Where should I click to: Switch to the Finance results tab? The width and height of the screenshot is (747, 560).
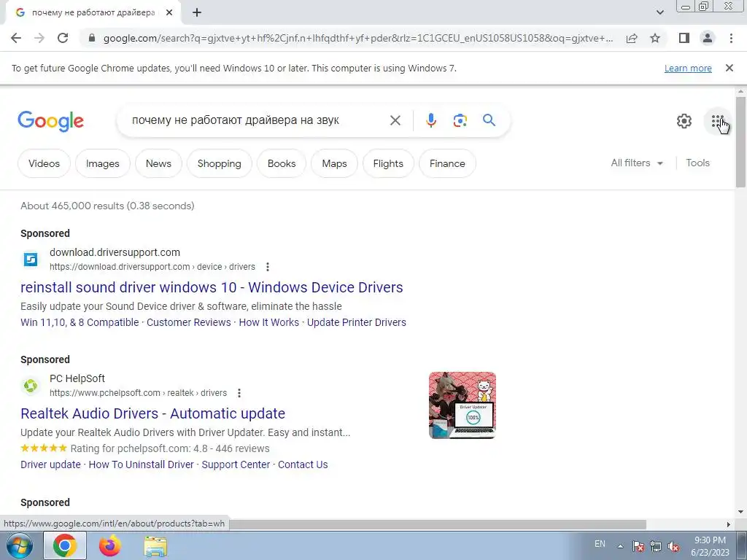coord(447,163)
